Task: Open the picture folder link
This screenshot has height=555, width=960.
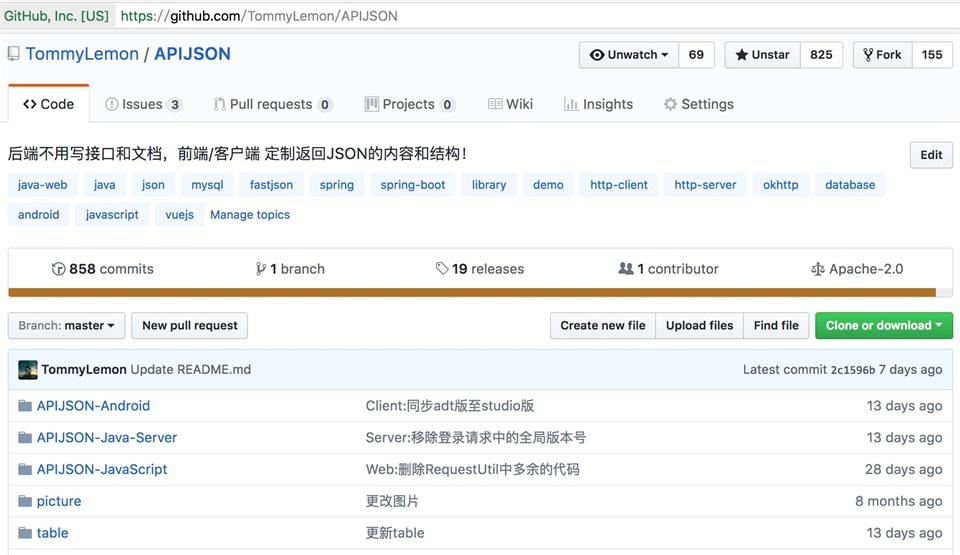Action: click(59, 501)
